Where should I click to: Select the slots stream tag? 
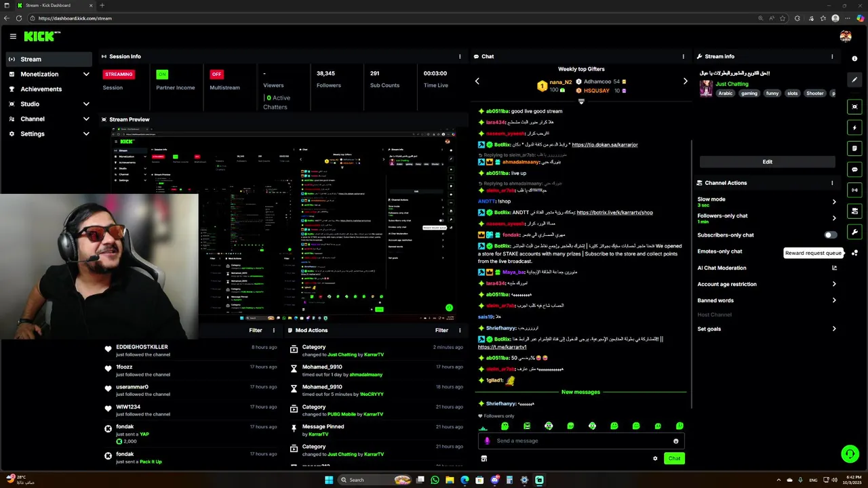pos(792,94)
